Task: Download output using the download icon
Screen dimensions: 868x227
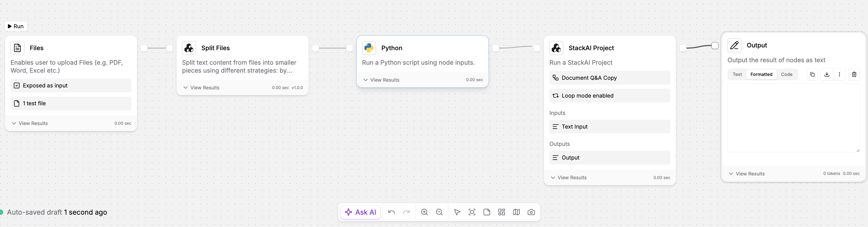Action: point(827,74)
